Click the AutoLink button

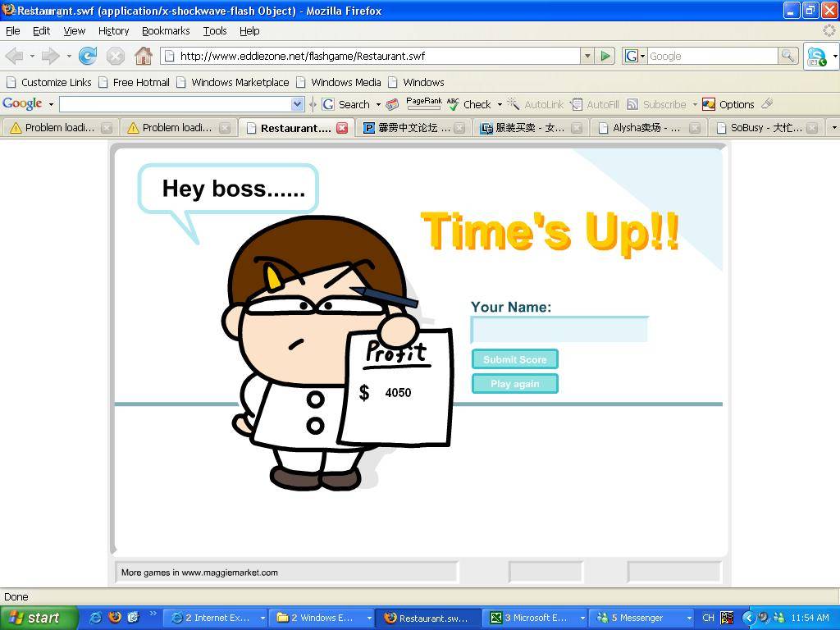(x=535, y=104)
